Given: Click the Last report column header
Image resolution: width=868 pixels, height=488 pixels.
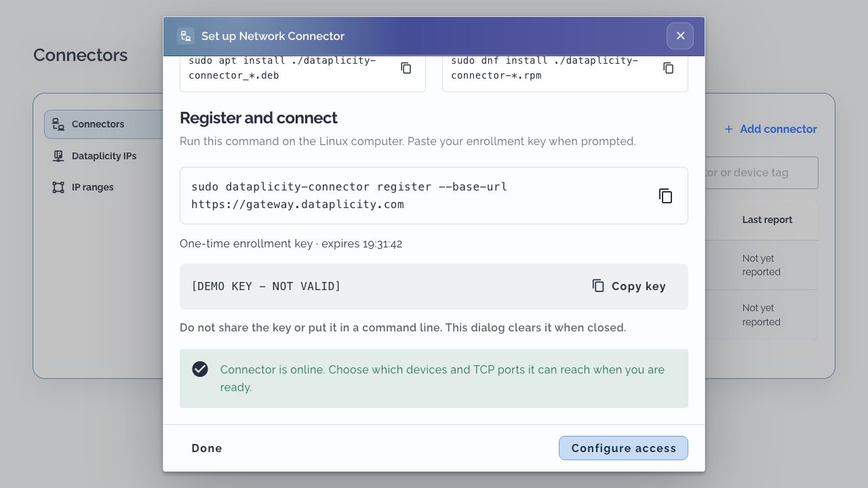Looking at the screenshot, I should point(767,220).
